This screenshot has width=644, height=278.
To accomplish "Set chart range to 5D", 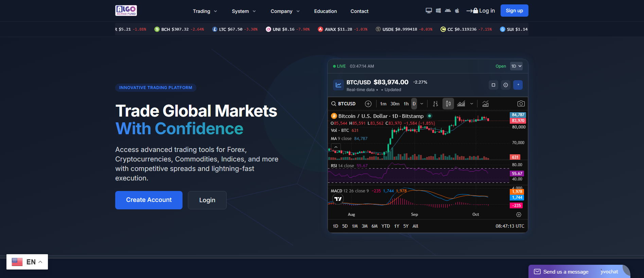I will 345,226.
